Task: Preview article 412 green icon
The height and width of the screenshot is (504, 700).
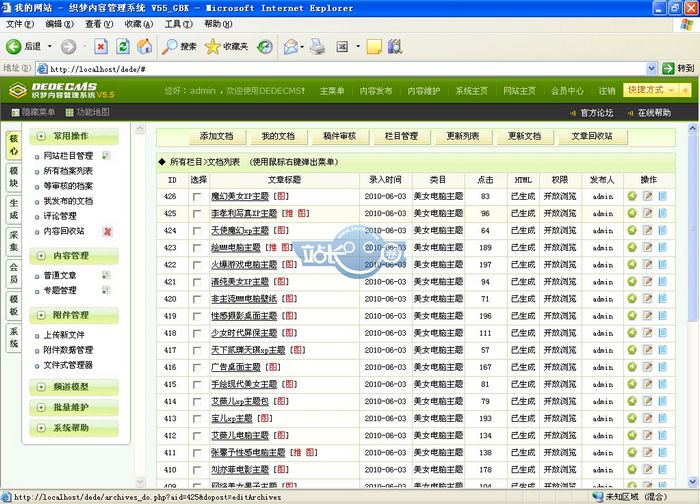Action: 632,435
